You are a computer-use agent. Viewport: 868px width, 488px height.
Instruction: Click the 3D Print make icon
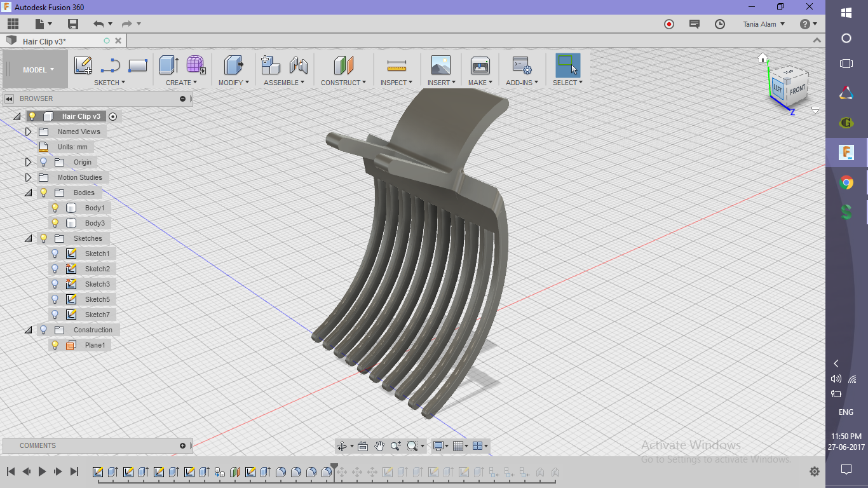[x=480, y=65]
